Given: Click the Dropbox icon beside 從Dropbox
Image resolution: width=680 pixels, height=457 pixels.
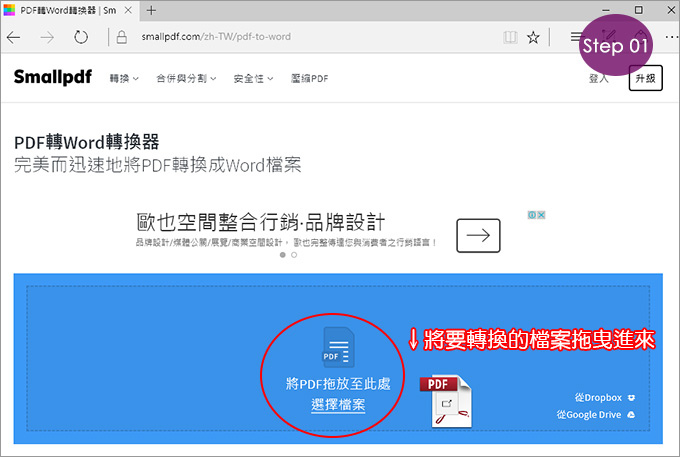Looking at the screenshot, I should click(631, 398).
